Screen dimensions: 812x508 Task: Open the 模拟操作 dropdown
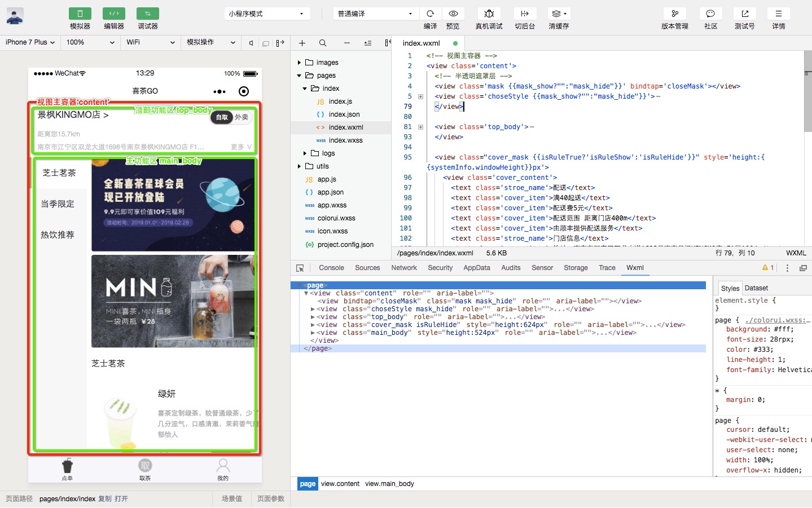(x=211, y=42)
